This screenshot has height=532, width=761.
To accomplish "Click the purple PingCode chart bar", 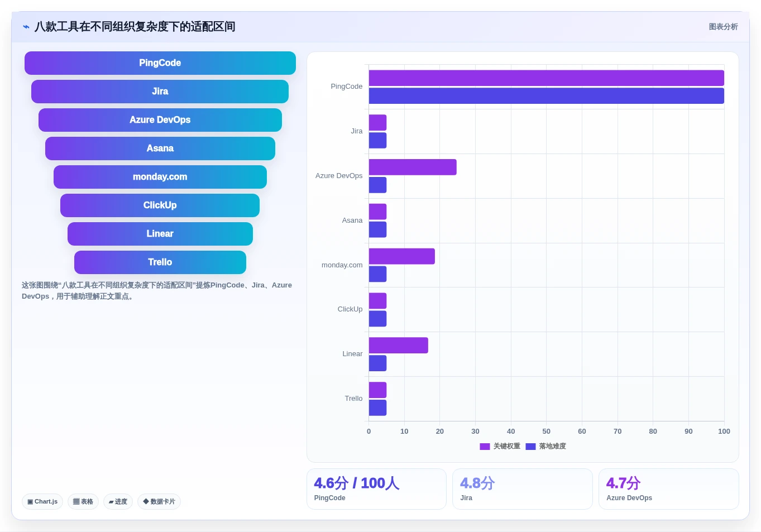I will pyautogui.click(x=547, y=78).
